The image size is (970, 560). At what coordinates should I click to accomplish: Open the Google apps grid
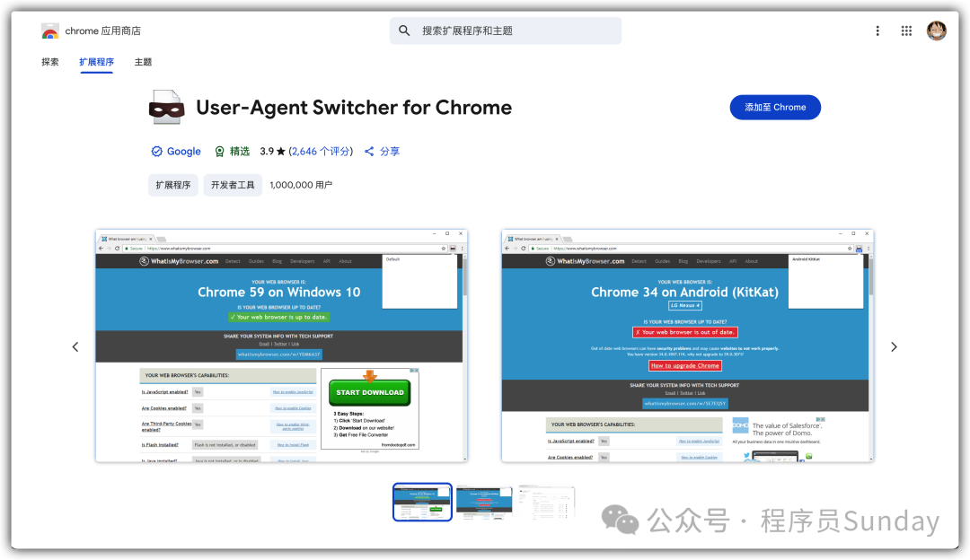pos(906,31)
